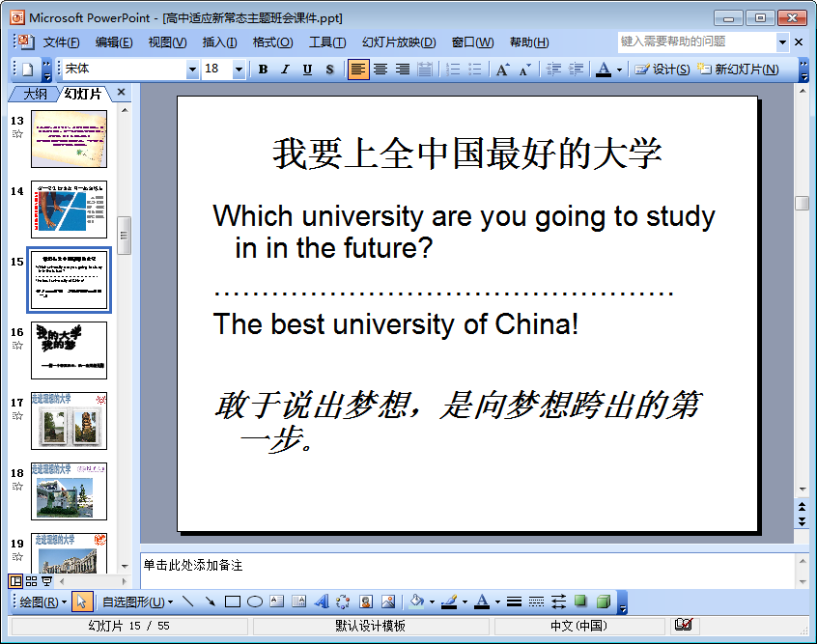The image size is (817, 644).
Task: Open the help question box dropdown
Action: click(782, 42)
